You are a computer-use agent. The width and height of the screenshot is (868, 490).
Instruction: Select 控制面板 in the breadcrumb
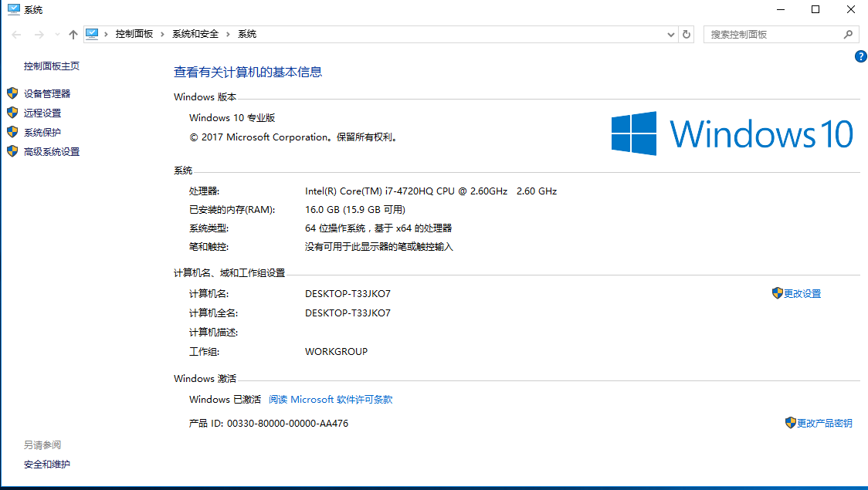[x=134, y=34]
